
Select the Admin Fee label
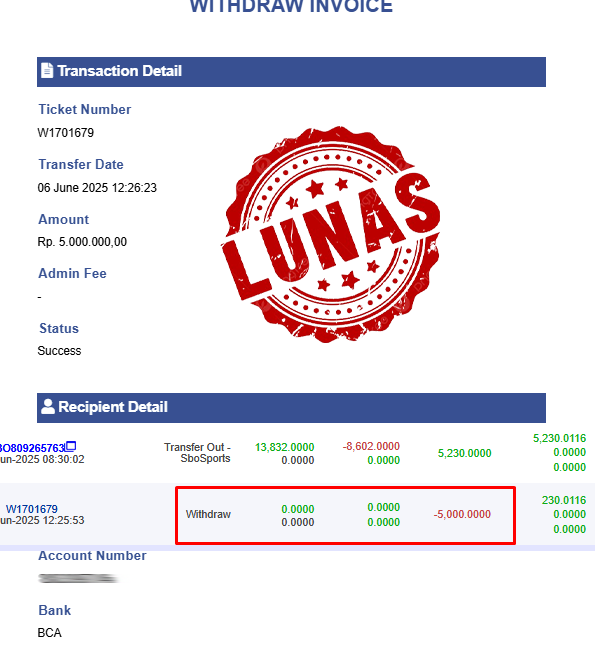[x=72, y=273]
